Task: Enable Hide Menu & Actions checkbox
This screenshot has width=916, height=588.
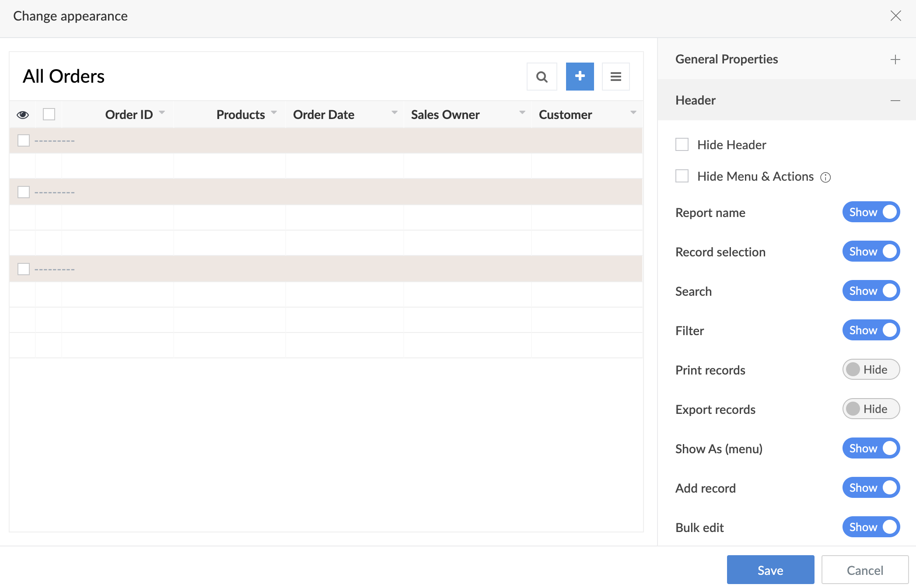Action: [x=682, y=176]
